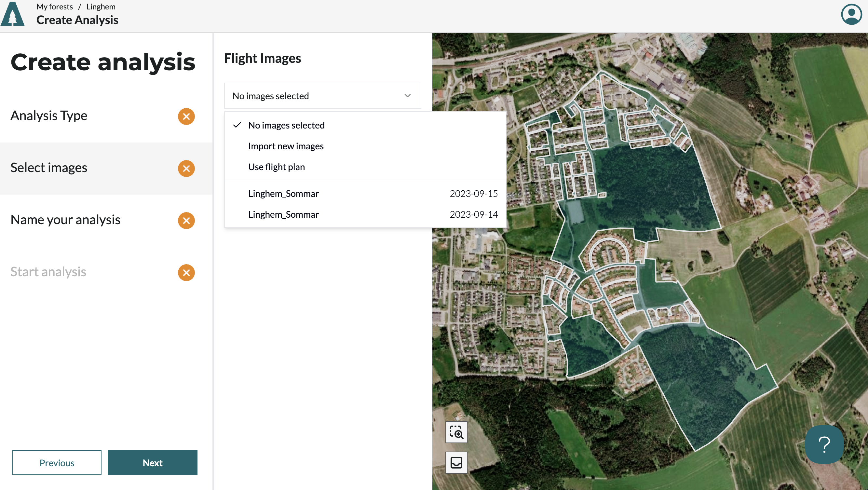Select Linghem_Sommar dated 2023-09-15
The image size is (868, 490).
coord(365,194)
